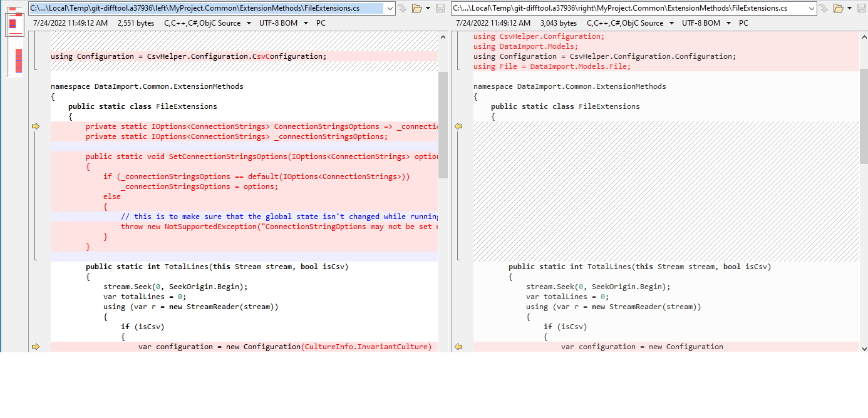Click the left pane back arrow icon

pyautogui.click(x=402, y=8)
